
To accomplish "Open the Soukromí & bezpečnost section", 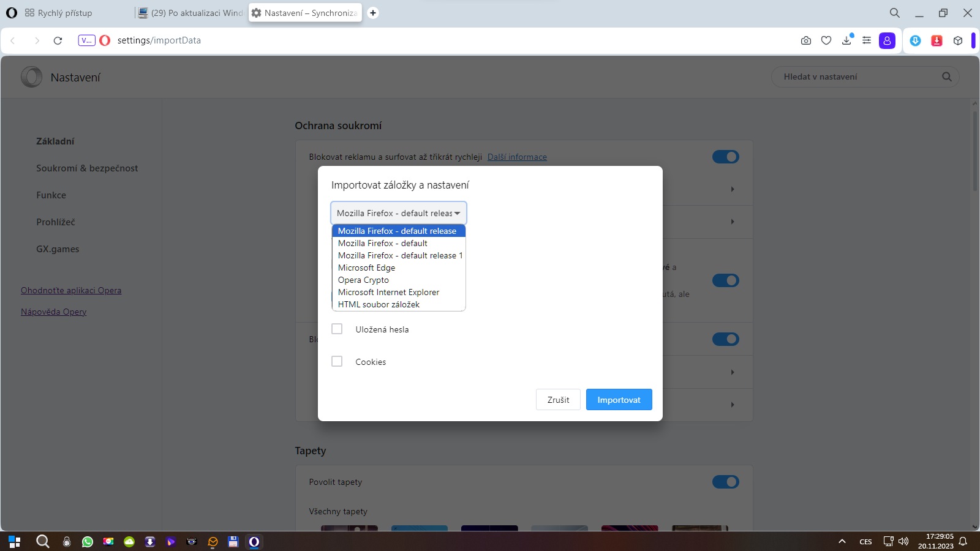I will (x=87, y=168).
